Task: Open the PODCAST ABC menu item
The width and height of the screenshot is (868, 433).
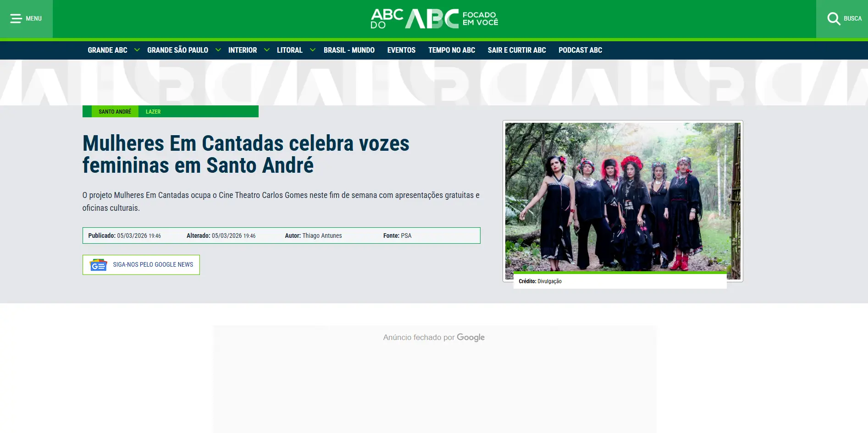Action: point(580,50)
